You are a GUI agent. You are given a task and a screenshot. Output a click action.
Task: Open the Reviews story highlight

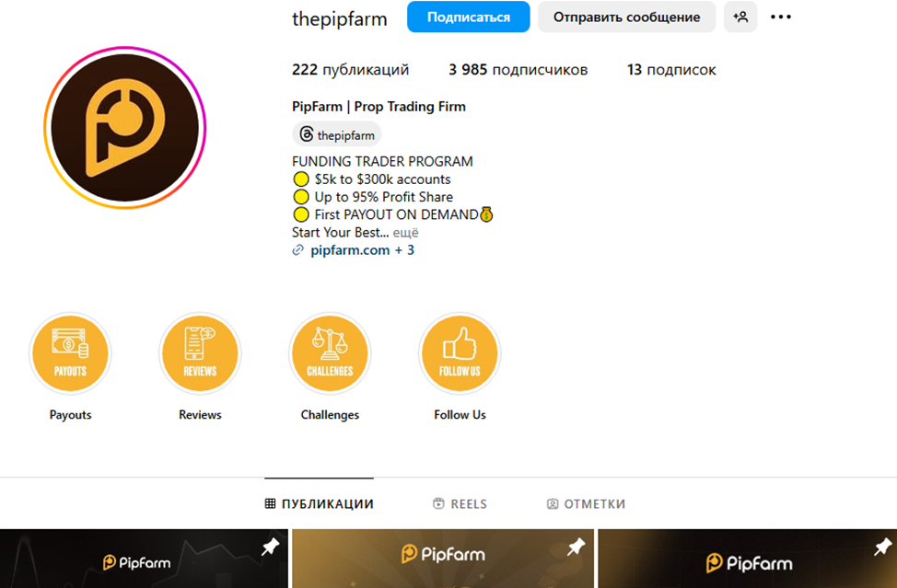[200, 353]
